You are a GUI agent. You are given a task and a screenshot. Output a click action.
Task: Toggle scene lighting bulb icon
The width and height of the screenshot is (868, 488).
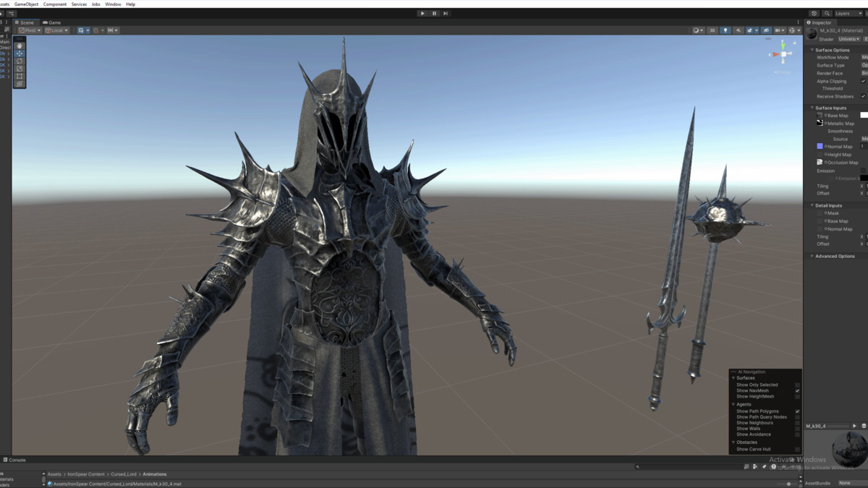tap(726, 30)
